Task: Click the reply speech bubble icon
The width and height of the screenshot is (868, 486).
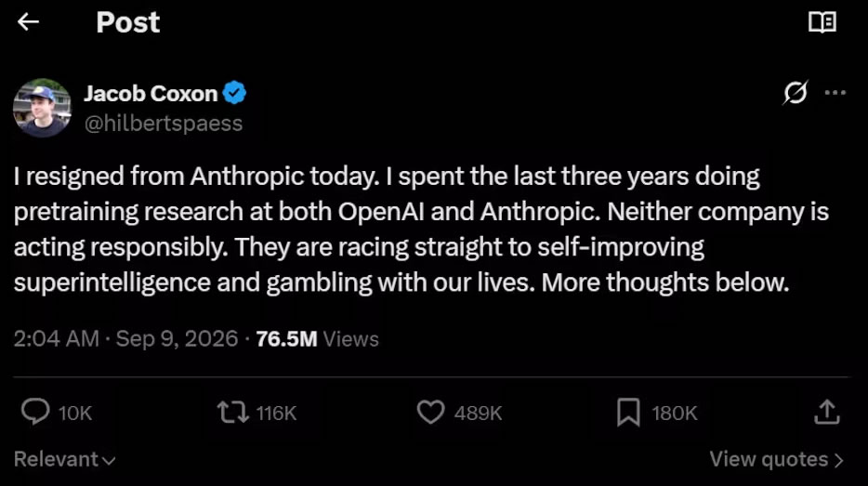Action: (35, 413)
